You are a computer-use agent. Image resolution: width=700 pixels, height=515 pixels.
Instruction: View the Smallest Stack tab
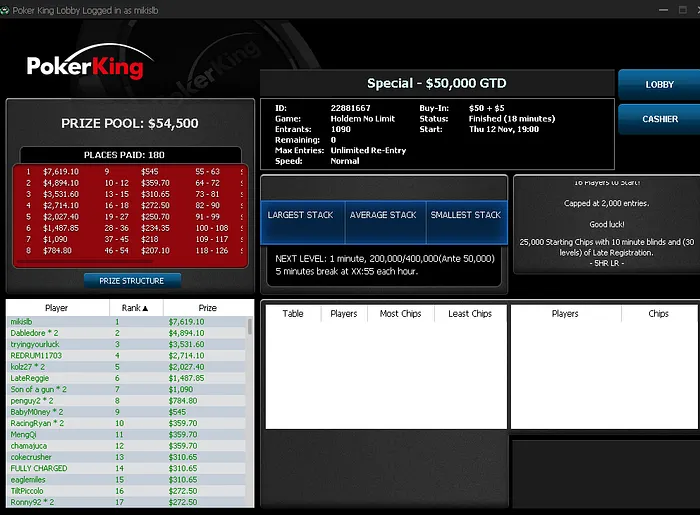tap(465, 215)
